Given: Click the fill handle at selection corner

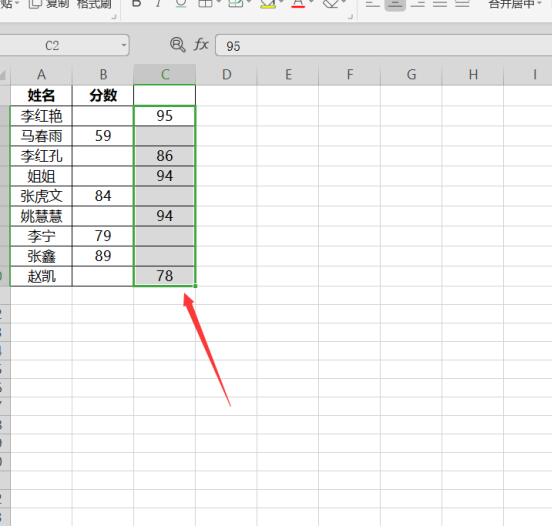Looking at the screenshot, I should 195,286.
